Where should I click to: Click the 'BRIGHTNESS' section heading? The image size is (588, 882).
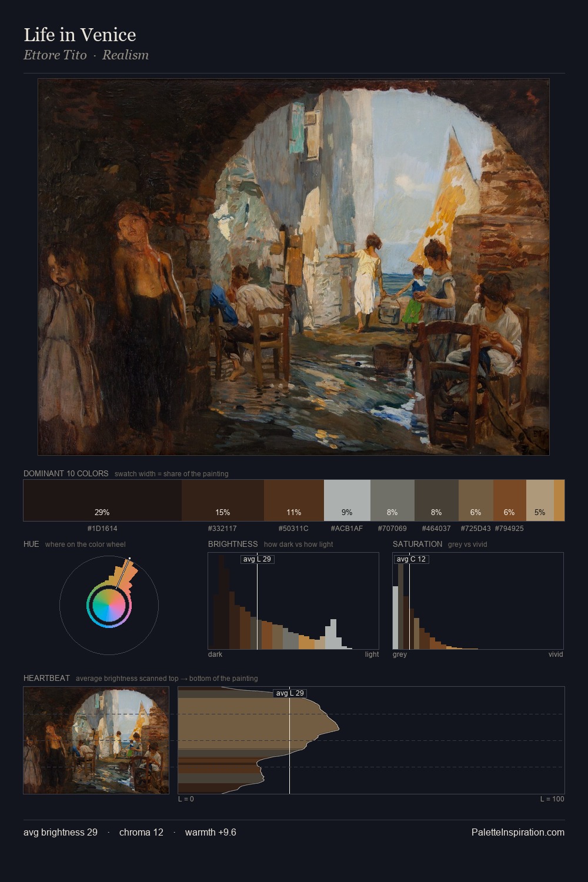coord(233,544)
